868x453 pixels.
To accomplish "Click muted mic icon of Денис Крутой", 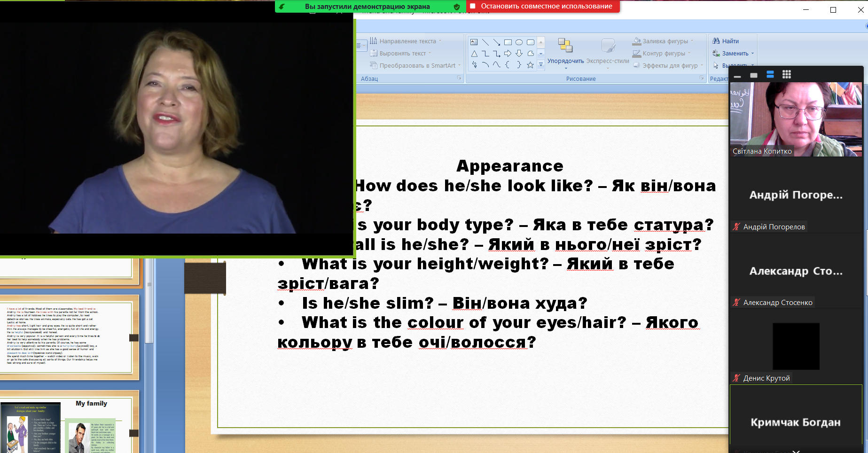I will click(x=736, y=378).
